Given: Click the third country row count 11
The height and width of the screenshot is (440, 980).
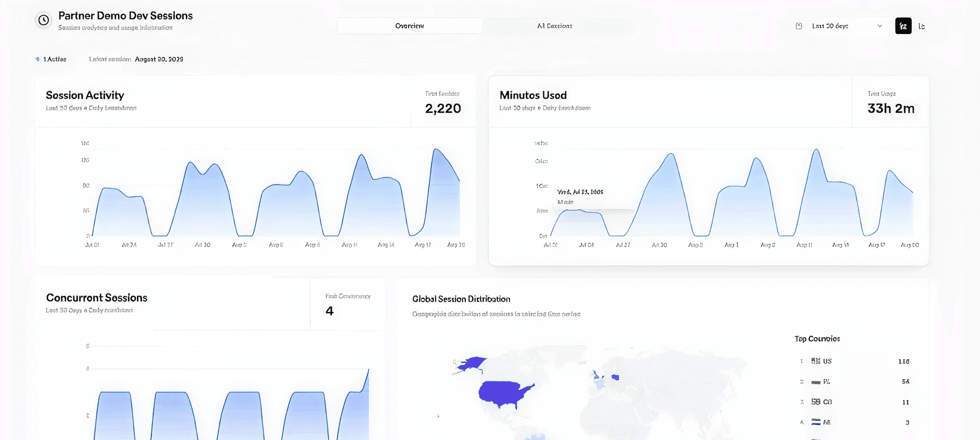Looking at the screenshot, I should coord(905,402).
